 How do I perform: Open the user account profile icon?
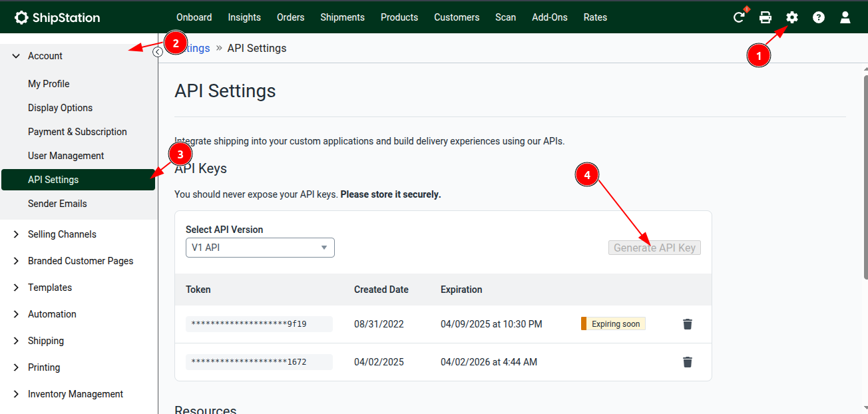pos(845,17)
